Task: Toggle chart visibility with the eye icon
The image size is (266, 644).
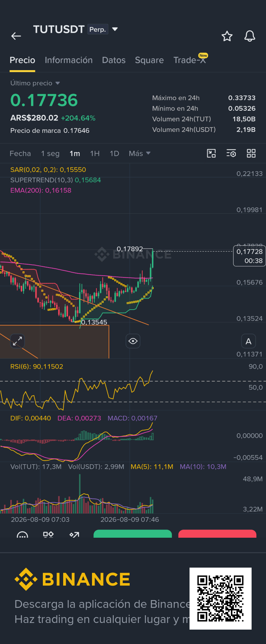Action: point(133,341)
